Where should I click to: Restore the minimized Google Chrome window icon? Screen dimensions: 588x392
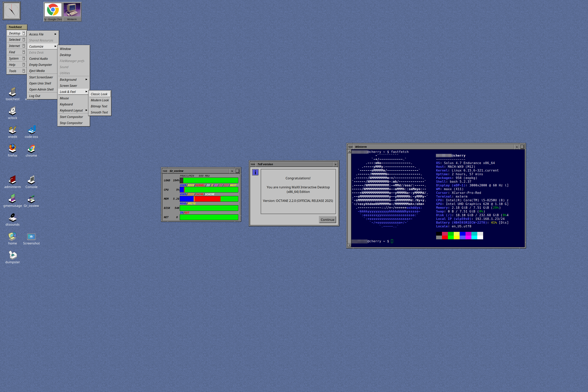click(53, 12)
